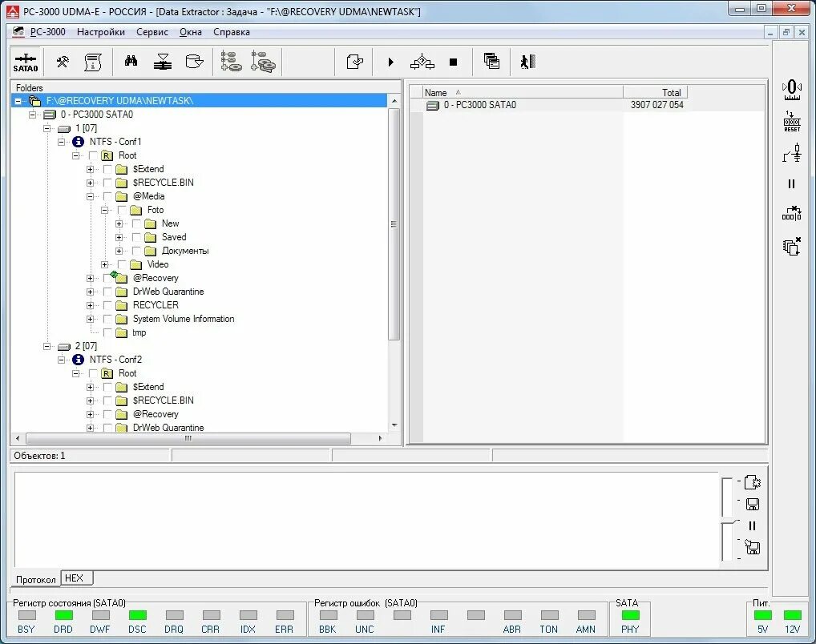Image resolution: width=816 pixels, height=644 pixels.
Task: Open the scroll script icon in toolbar
Action: click(x=93, y=62)
